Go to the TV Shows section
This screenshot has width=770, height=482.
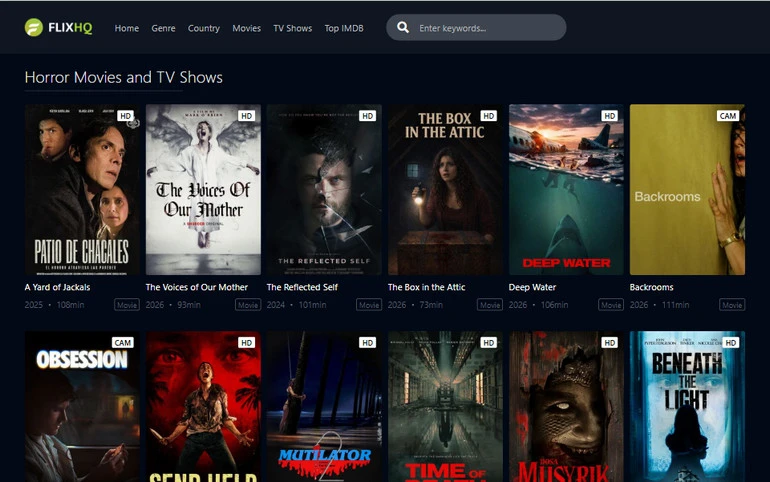[x=293, y=28]
